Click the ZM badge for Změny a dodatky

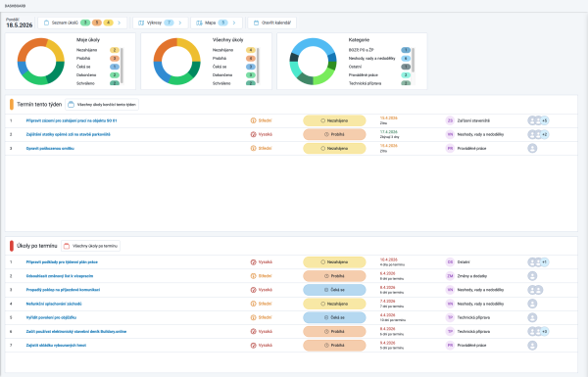tap(450, 276)
